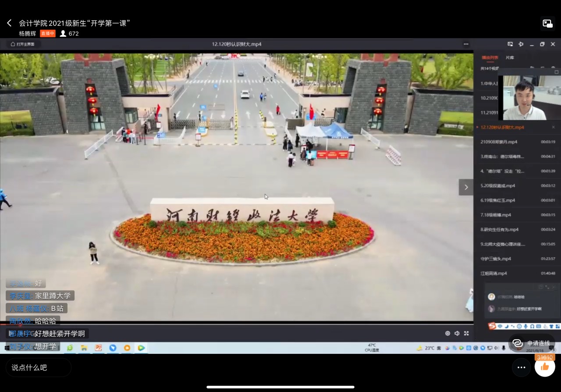
Task: Switch to the 片库 library tab
Action: [510, 57]
